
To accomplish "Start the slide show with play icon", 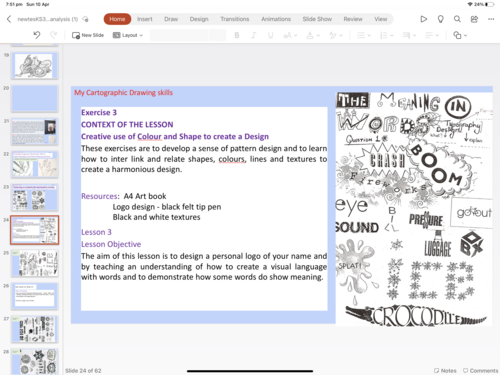I will (x=424, y=19).
